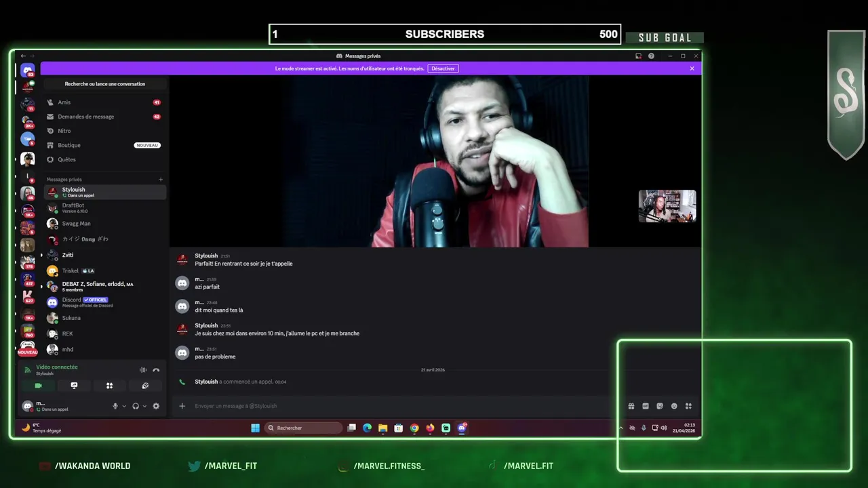
Task: Open Amis friends page
Action: coord(104,102)
